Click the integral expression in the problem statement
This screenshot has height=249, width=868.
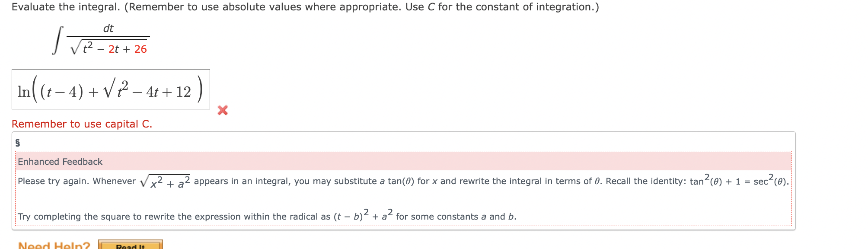99,39
